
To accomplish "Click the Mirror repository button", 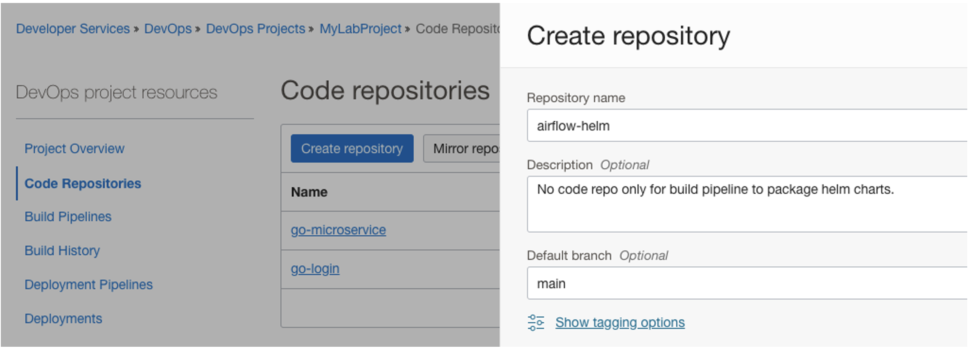I will pyautogui.click(x=462, y=148).
